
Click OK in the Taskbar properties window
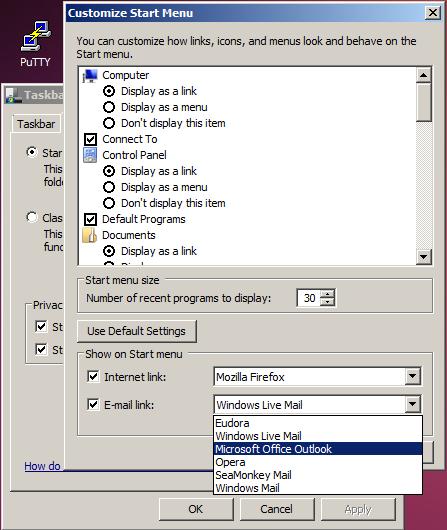(x=196, y=509)
